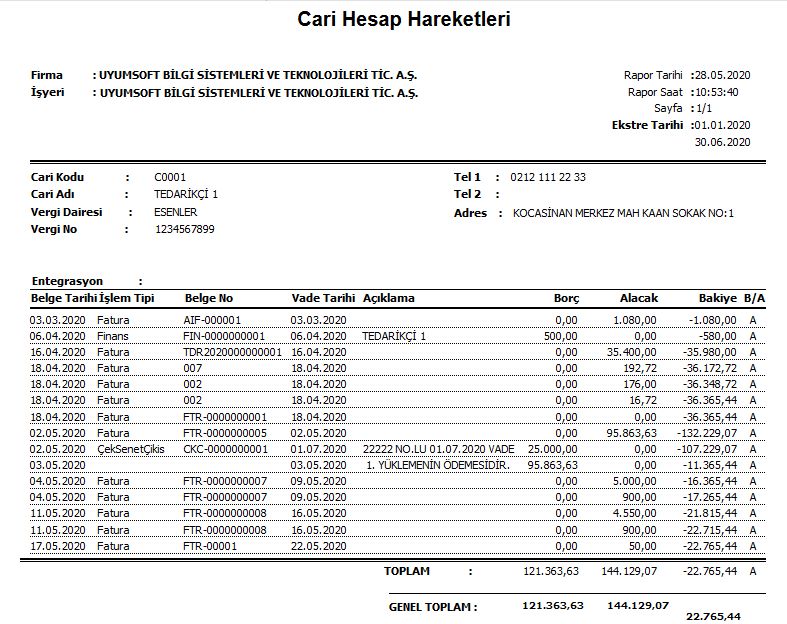Click the Vade Tarihi column header

[323, 298]
